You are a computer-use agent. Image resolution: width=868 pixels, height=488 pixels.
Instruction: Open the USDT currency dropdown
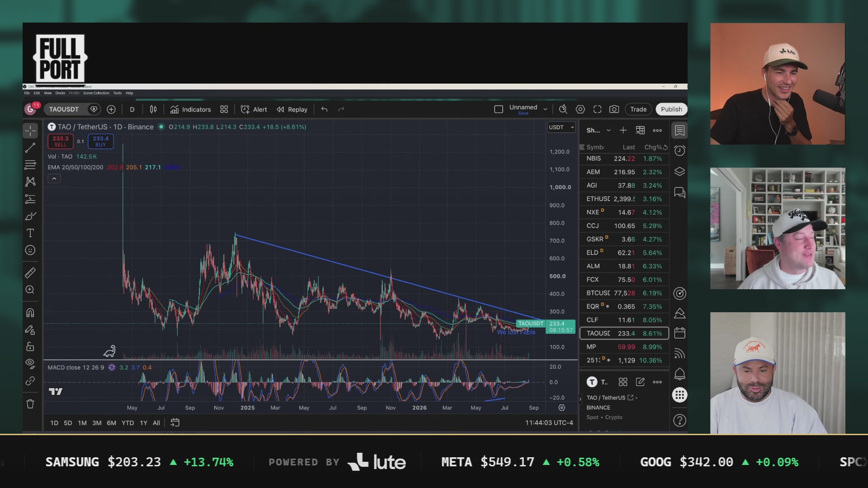click(x=561, y=127)
